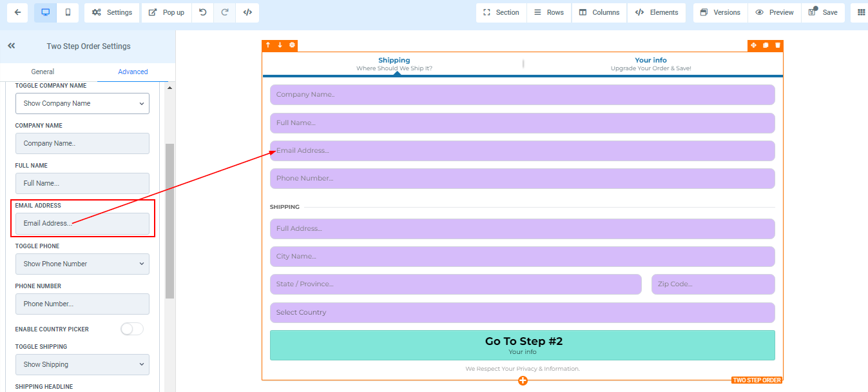Image resolution: width=868 pixels, height=392 pixels.
Task: Go back using the top-left arrow
Action: 17,12
